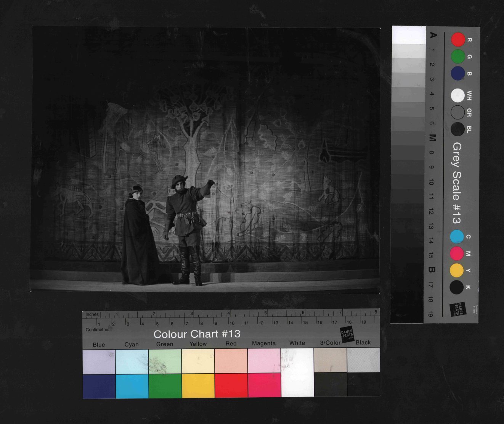Click the Danes-Picta logo on colour chart

click(x=347, y=334)
